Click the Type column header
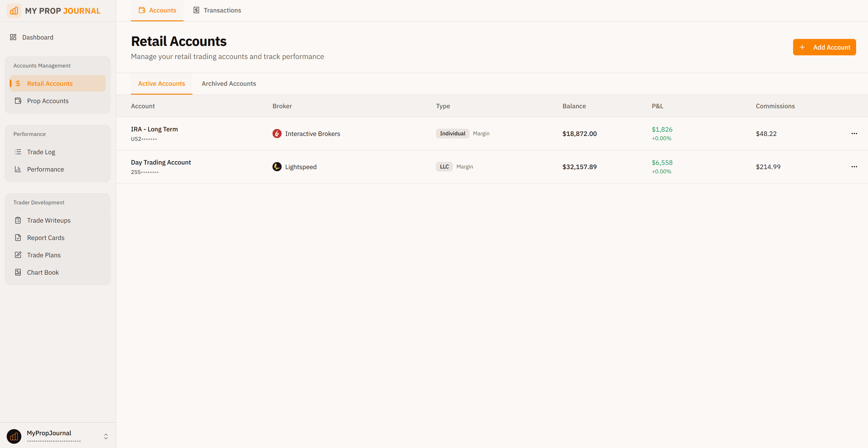This screenshot has height=448, width=868. (443, 106)
